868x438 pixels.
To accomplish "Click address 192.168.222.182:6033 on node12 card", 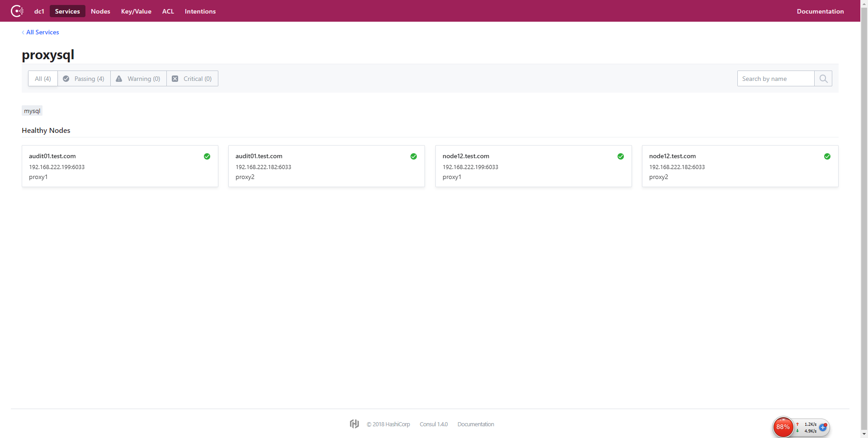I will (x=677, y=167).
